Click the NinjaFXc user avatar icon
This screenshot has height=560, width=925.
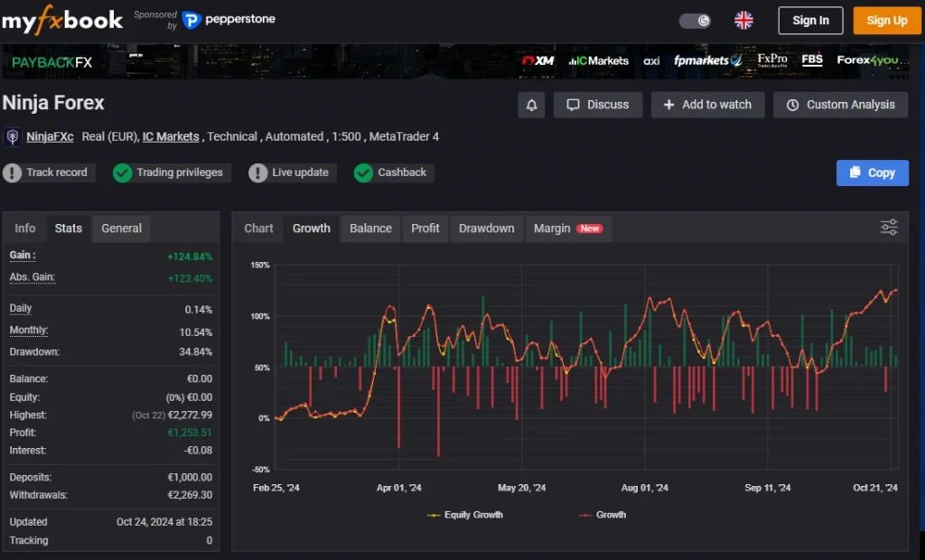14,137
